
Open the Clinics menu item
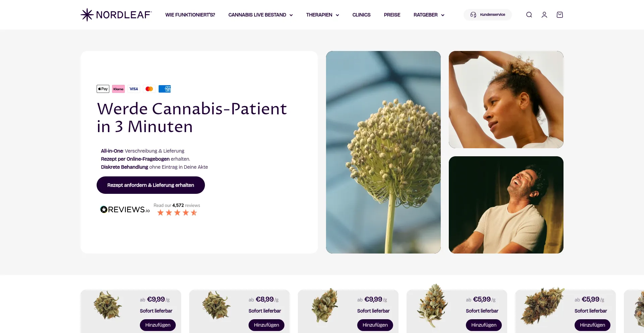361,15
